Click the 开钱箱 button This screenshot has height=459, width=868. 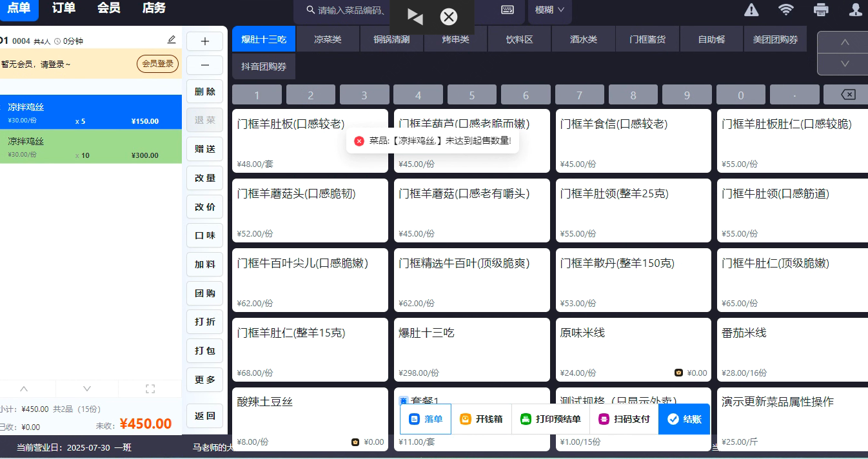tap(481, 419)
